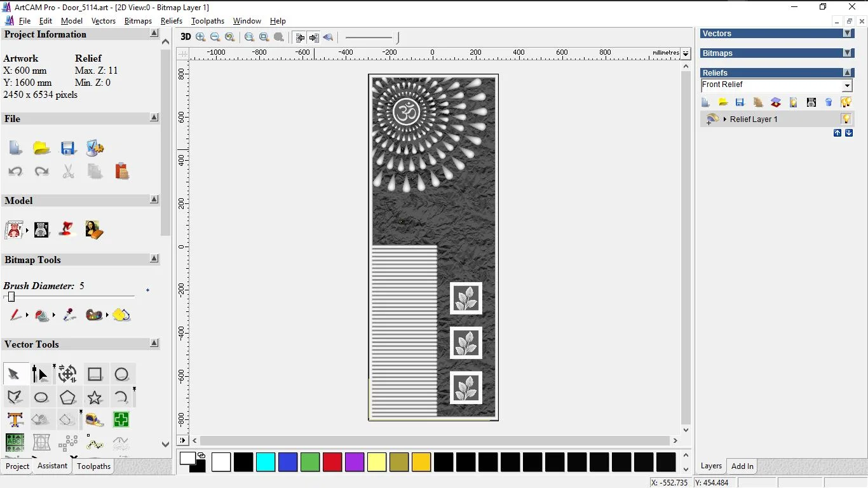The image size is (868, 488).
Task: Expand the Vectors panel
Action: point(847,34)
